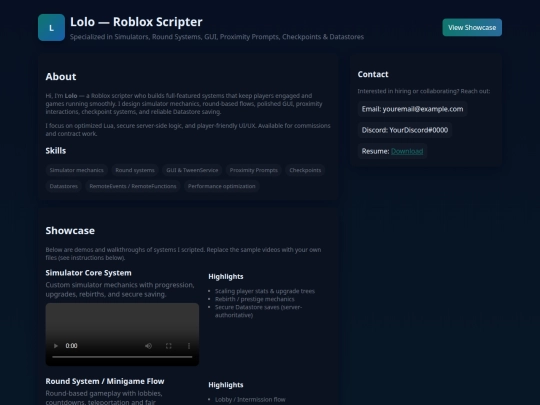
Task: Click the Showcase section heading
Action: coord(70,230)
